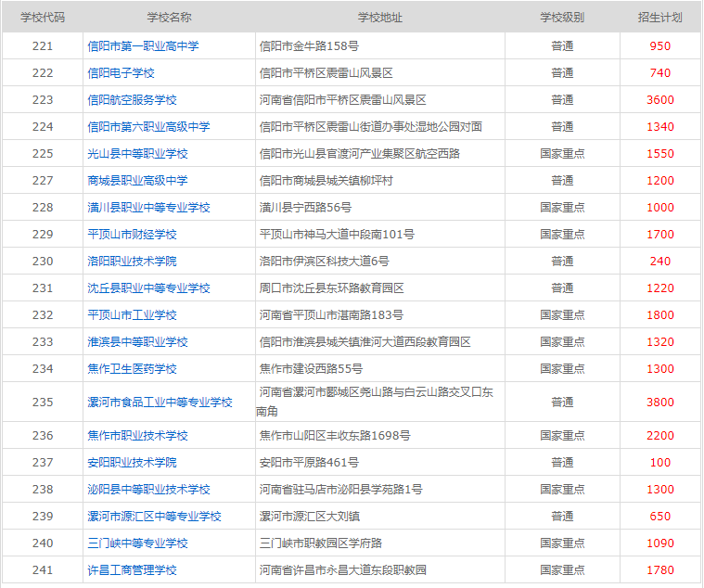Open the 三门峡中等专业学校 link
The height and width of the screenshot is (588, 704).
pos(137,543)
